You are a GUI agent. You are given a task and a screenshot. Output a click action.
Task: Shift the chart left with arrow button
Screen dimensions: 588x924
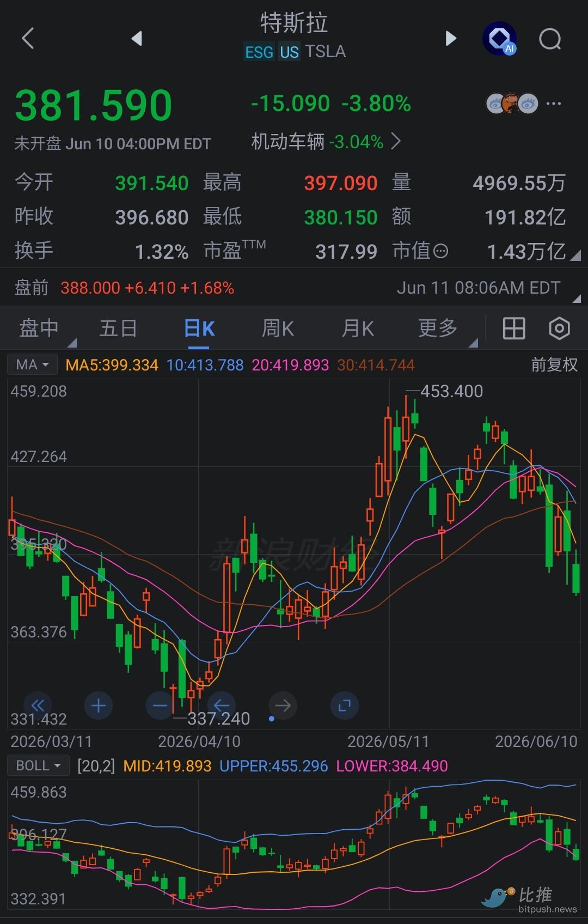coord(222,706)
